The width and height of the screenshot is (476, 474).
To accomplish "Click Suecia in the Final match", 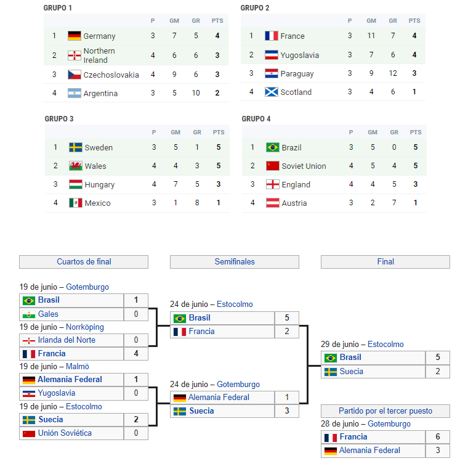I will coord(352,372).
